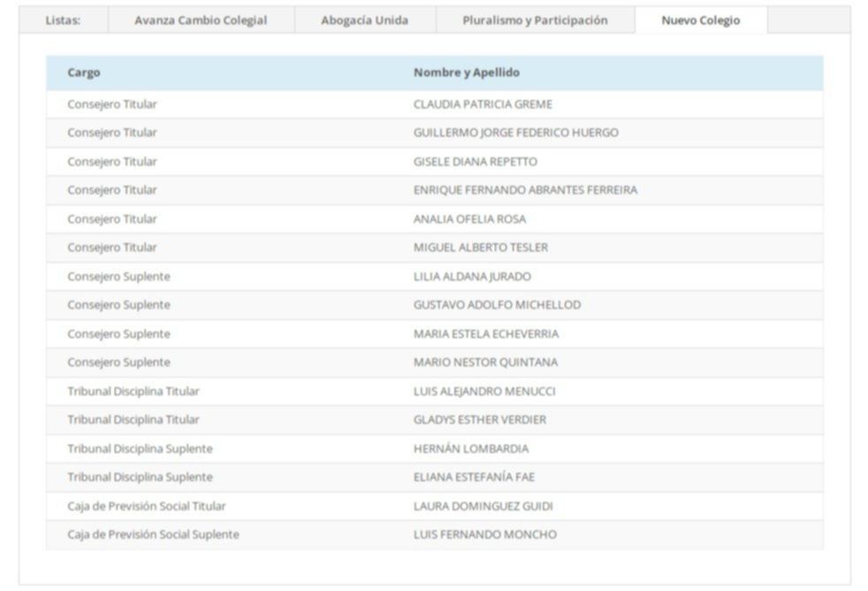This screenshot has height=591, width=868.
Task: Select the Claudia Patricia Greme name
Action: click(x=483, y=104)
